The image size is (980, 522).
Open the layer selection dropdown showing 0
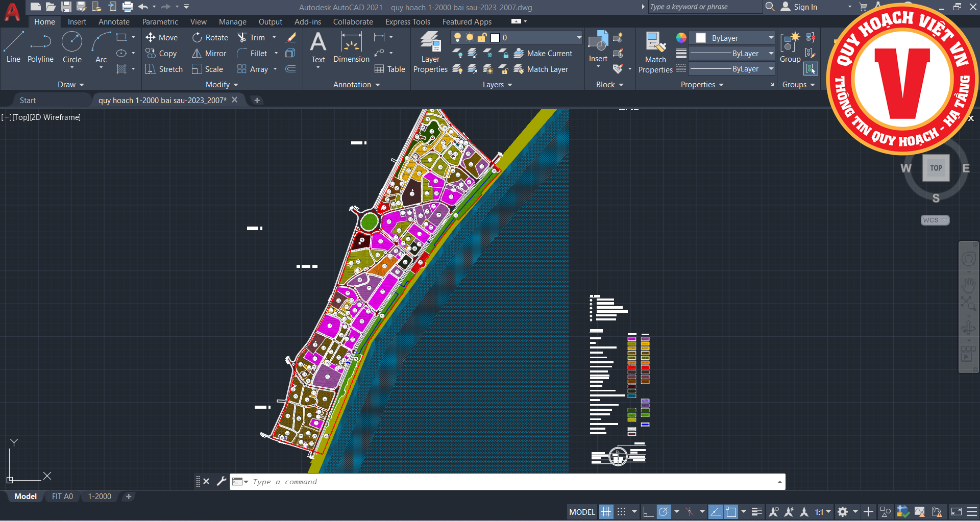tap(517, 38)
